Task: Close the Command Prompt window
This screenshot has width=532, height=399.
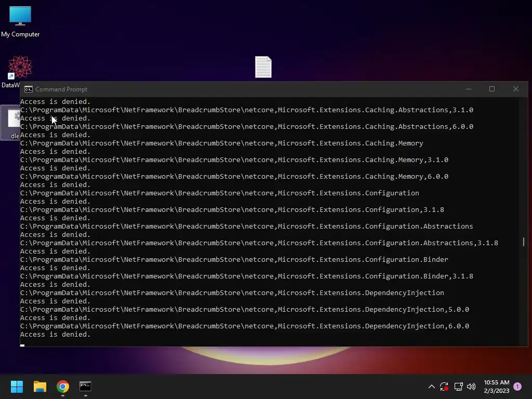Action: 516,89
